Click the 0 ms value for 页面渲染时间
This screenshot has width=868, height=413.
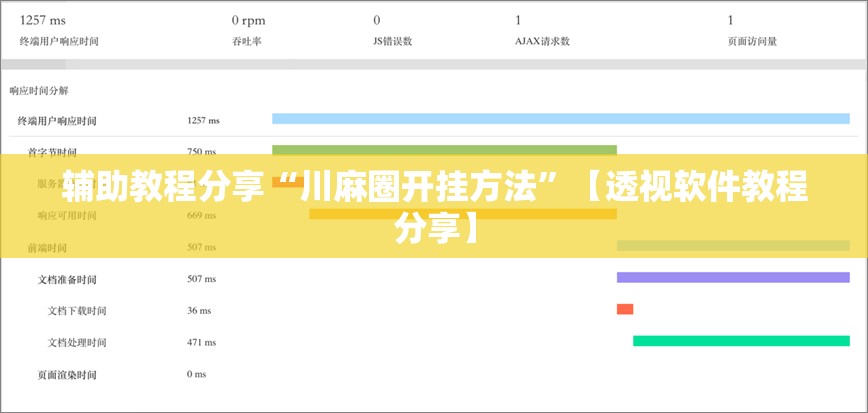point(197,374)
